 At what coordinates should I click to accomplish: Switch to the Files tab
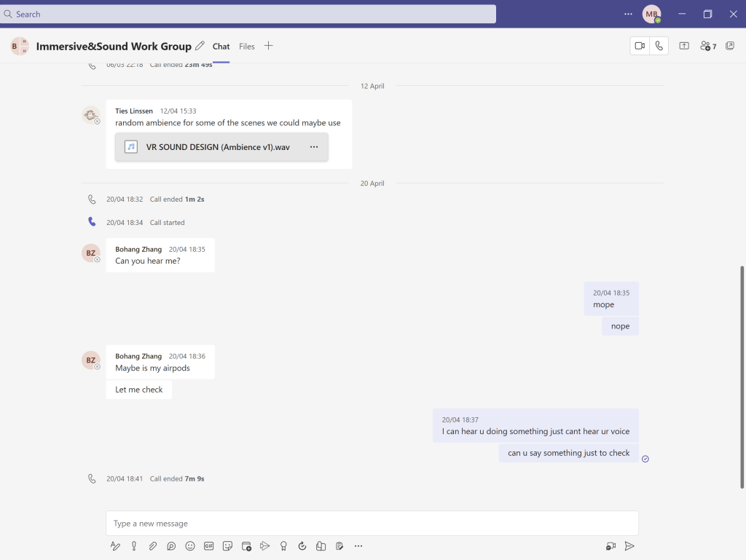click(x=247, y=47)
